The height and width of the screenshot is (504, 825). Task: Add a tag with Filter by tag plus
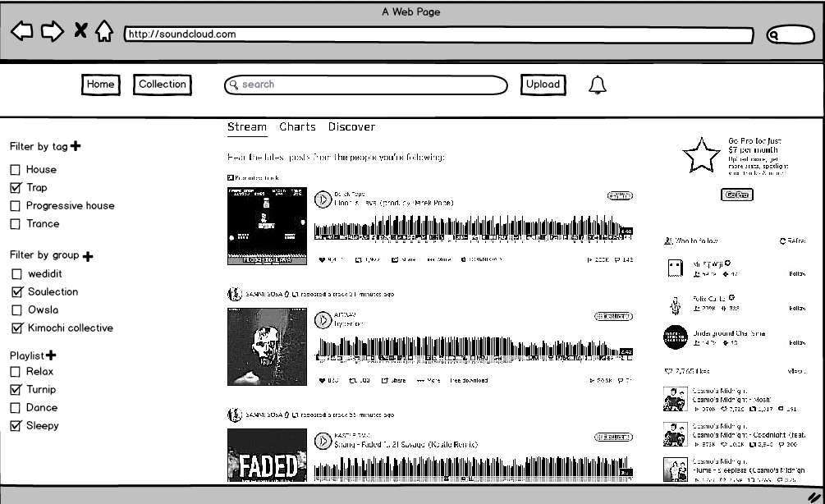tap(76, 146)
